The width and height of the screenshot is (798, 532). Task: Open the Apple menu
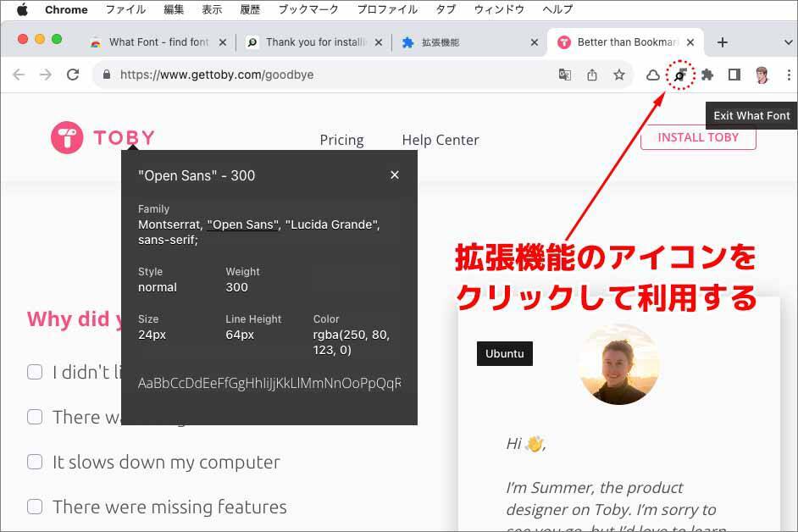(22, 9)
